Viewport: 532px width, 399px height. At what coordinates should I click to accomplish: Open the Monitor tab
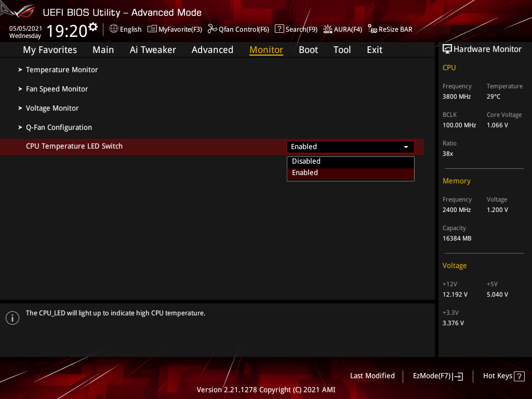[x=266, y=50]
